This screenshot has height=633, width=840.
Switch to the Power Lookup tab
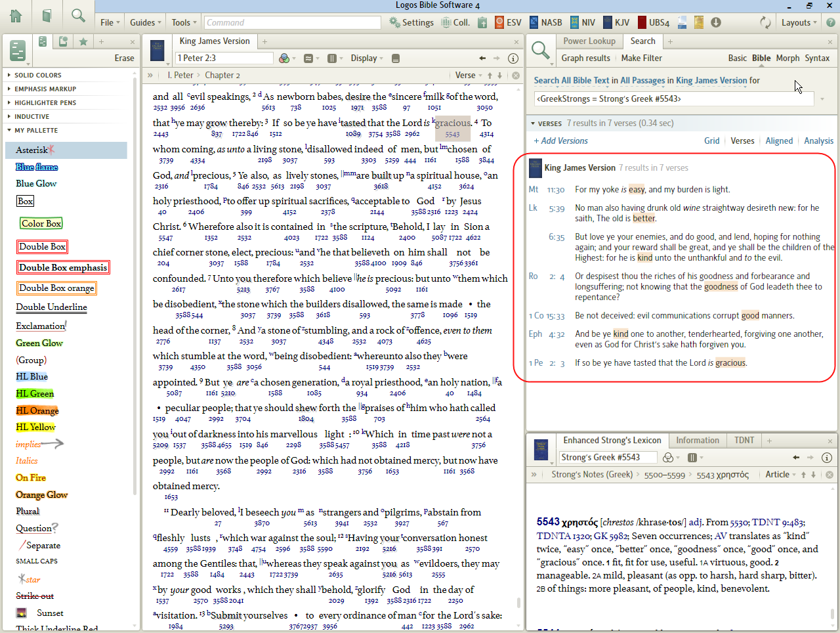click(589, 41)
